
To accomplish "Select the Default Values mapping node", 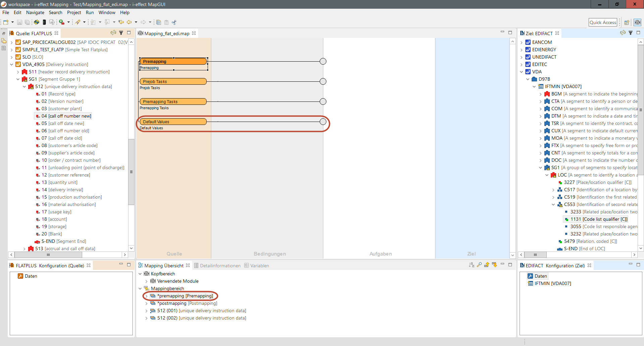I will [173, 122].
